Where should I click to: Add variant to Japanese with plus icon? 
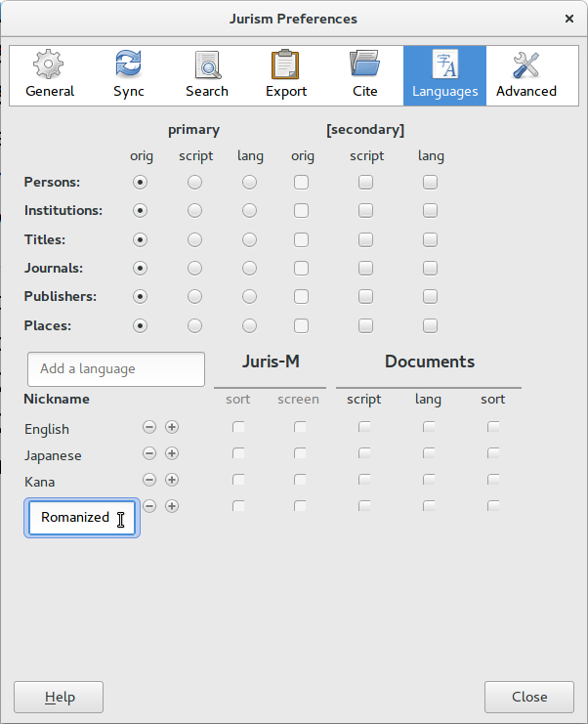click(172, 453)
